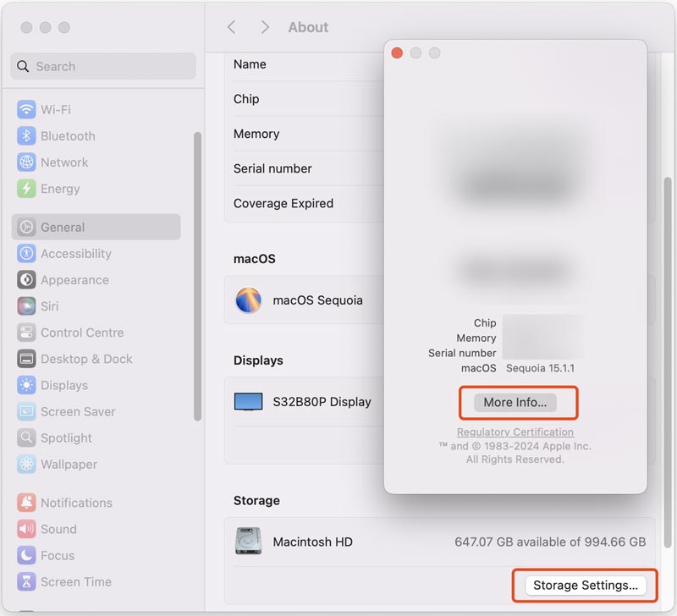
Task: Click in the Search field
Action: point(103,66)
